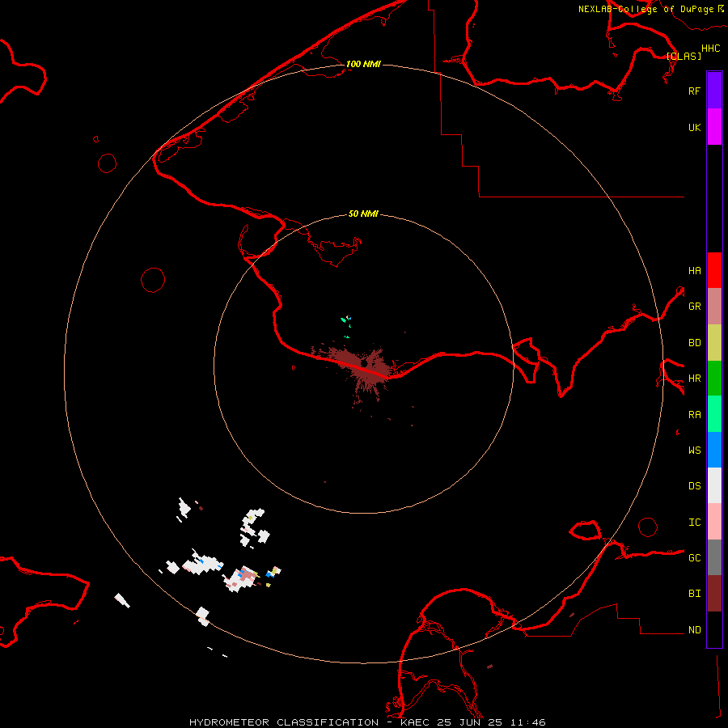This screenshot has width=728, height=728.
Task: Click the '[CLAS]' legend header
Action: 684,56
